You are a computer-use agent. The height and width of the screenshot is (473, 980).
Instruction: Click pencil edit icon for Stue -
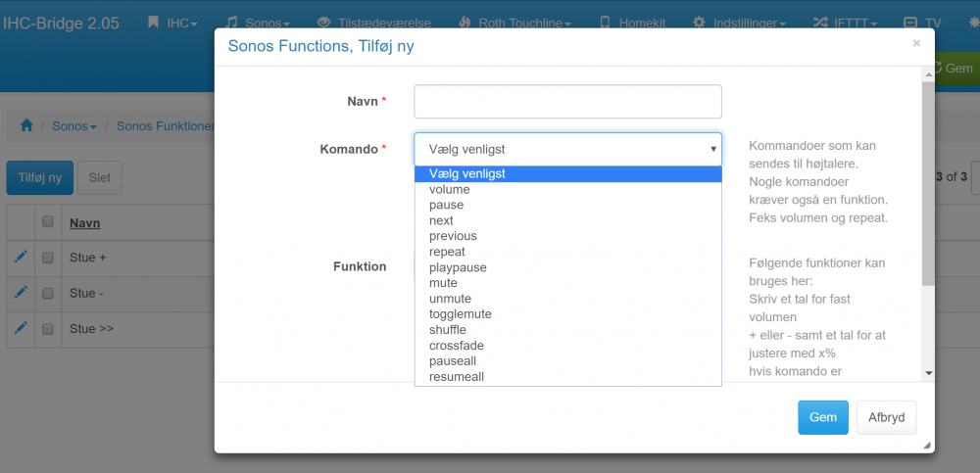tap(21, 293)
